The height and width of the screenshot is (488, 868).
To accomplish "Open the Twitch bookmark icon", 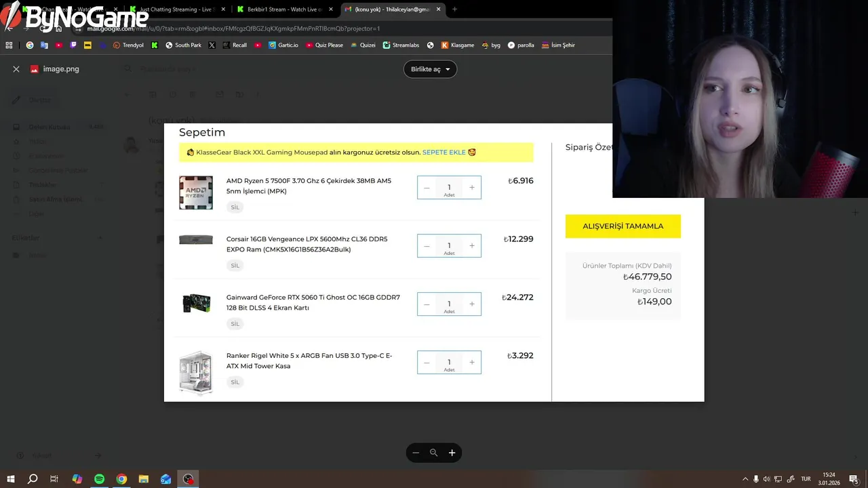I will (x=73, y=45).
